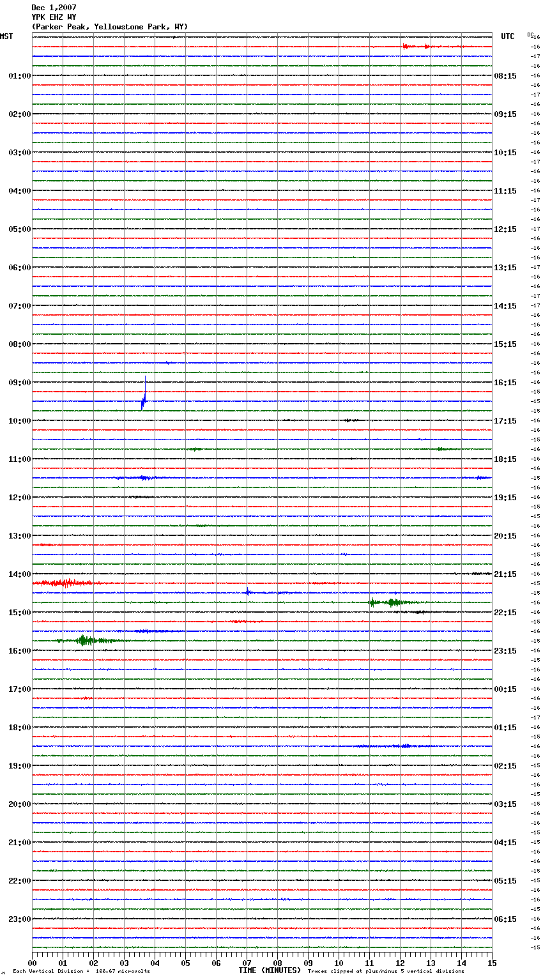This screenshot has width=543, height=980.
Task: Click the "02:15" UTC row label
Action: click(x=505, y=766)
